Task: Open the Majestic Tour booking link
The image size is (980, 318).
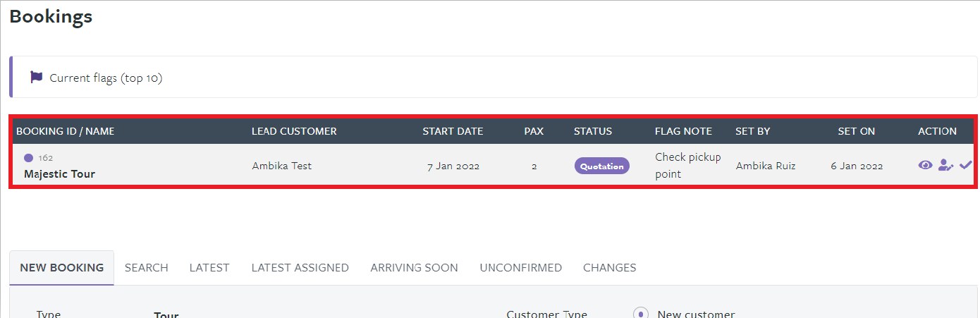Action: click(59, 174)
